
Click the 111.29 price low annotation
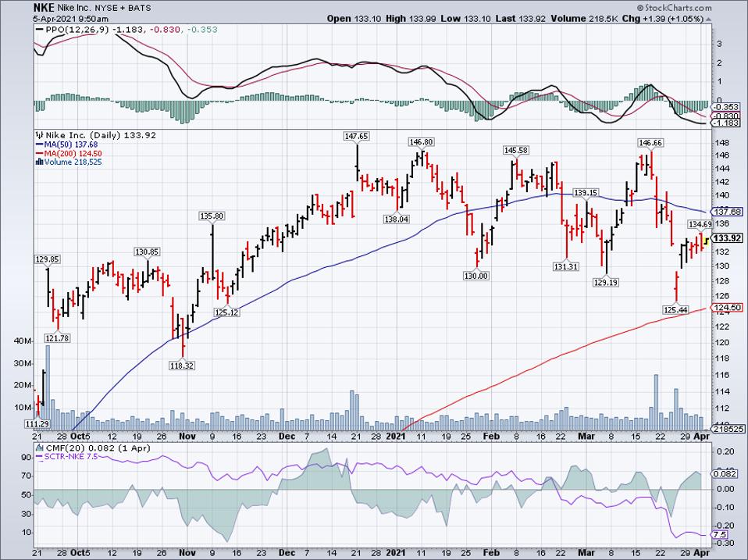click(37, 423)
